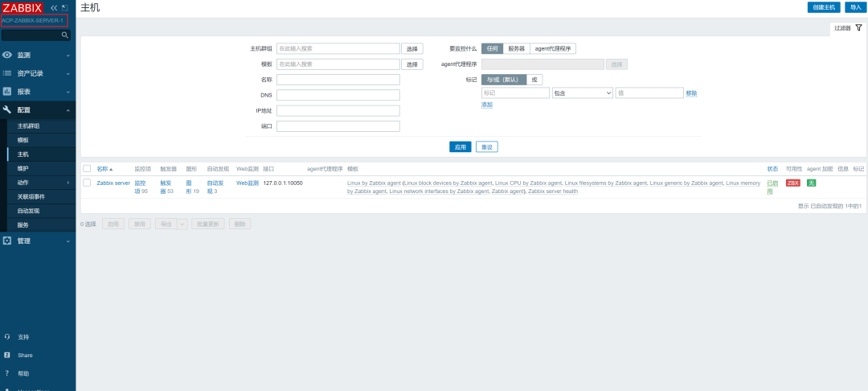Open 服务 in sidebar

point(23,224)
